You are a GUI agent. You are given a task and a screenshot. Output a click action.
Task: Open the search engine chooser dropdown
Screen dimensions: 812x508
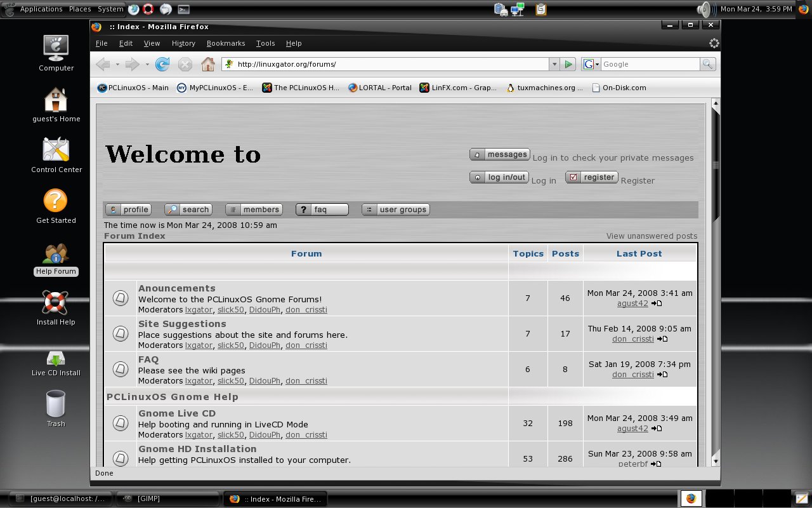click(x=591, y=64)
